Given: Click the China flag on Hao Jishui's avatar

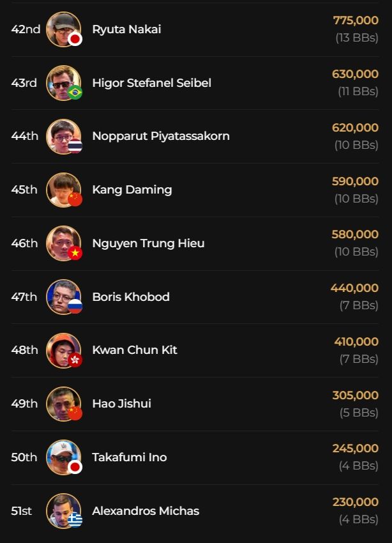Looking at the screenshot, I should [75, 414].
